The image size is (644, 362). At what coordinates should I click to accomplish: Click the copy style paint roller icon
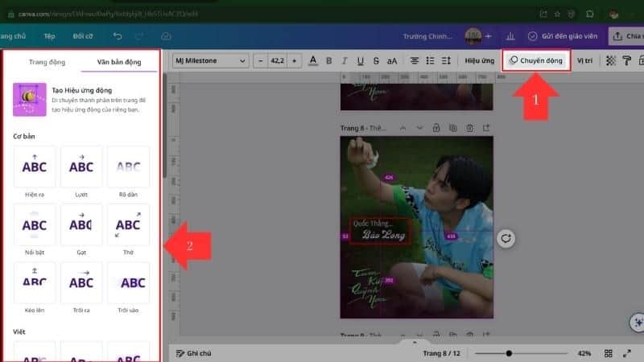point(627,60)
